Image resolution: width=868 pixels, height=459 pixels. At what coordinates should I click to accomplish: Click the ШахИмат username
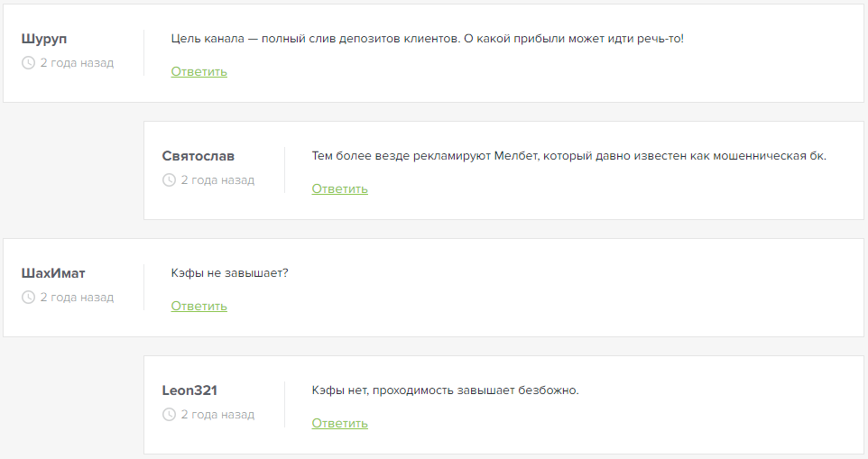53,273
